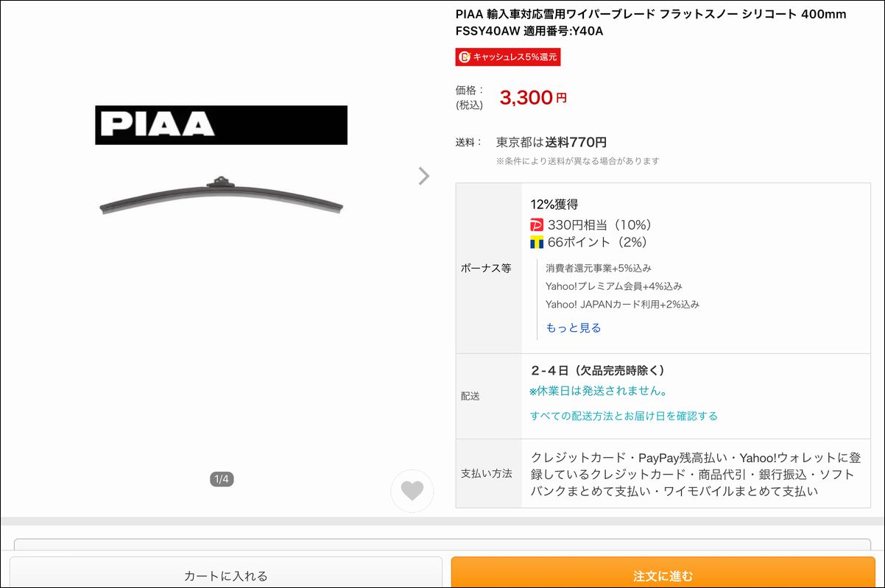Click the PIAA brand logo image
Viewport: 885px width, 588px height.
[221, 125]
